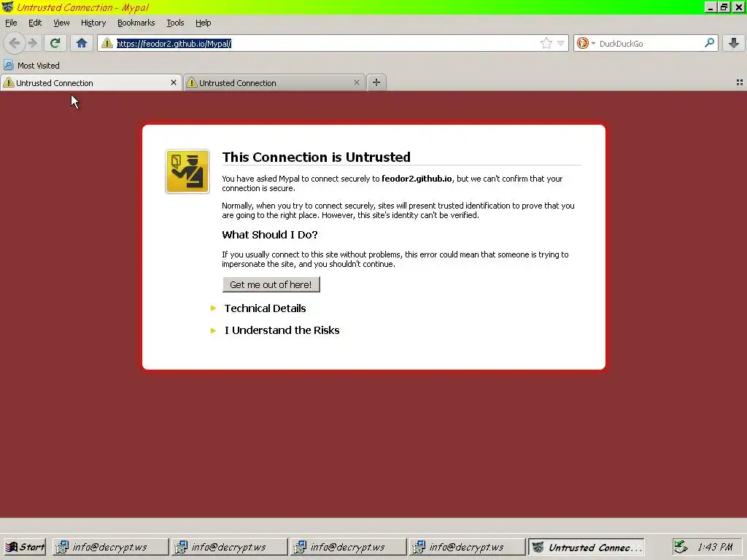Reload the current page

(55, 43)
